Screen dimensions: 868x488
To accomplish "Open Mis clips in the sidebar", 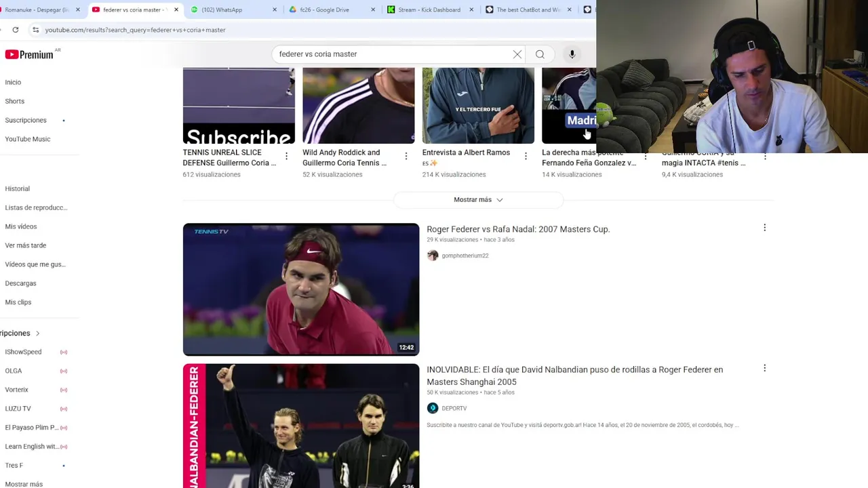I will click(18, 302).
